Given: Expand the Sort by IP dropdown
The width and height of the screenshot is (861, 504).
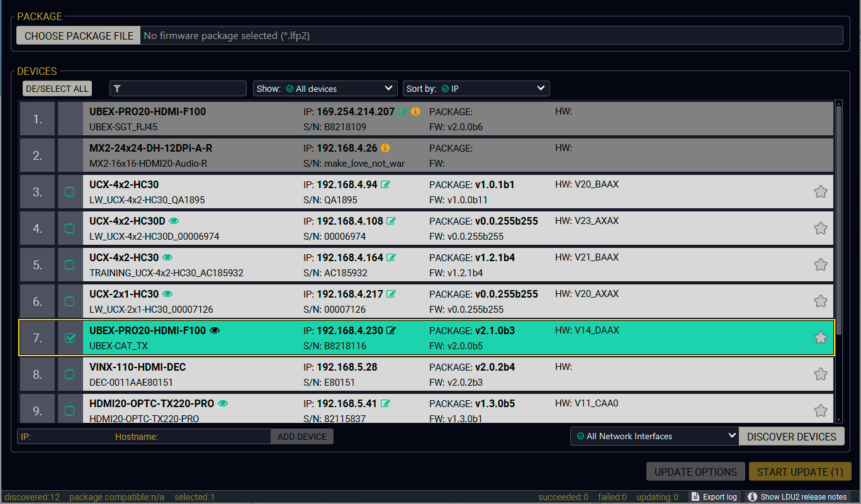Looking at the screenshot, I should pyautogui.click(x=476, y=89).
